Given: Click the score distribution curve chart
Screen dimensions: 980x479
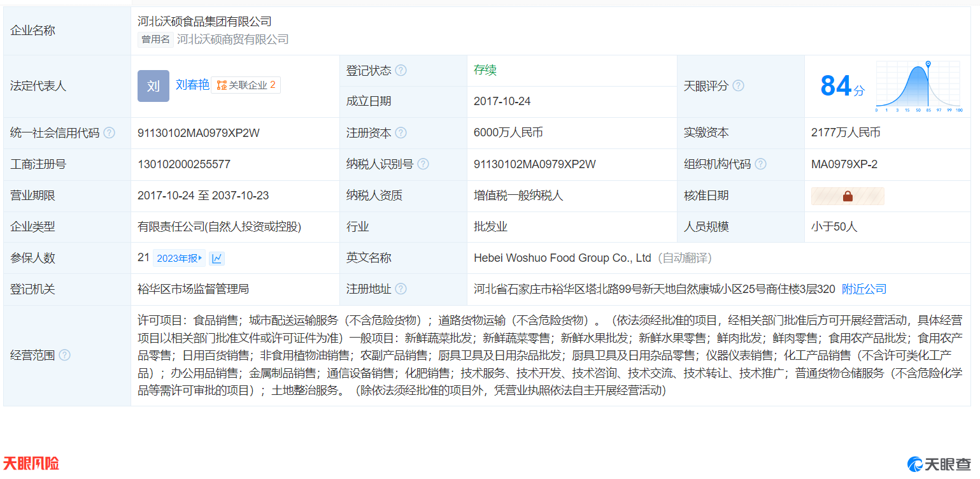Looking at the screenshot, I should click(x=918, y=86).
